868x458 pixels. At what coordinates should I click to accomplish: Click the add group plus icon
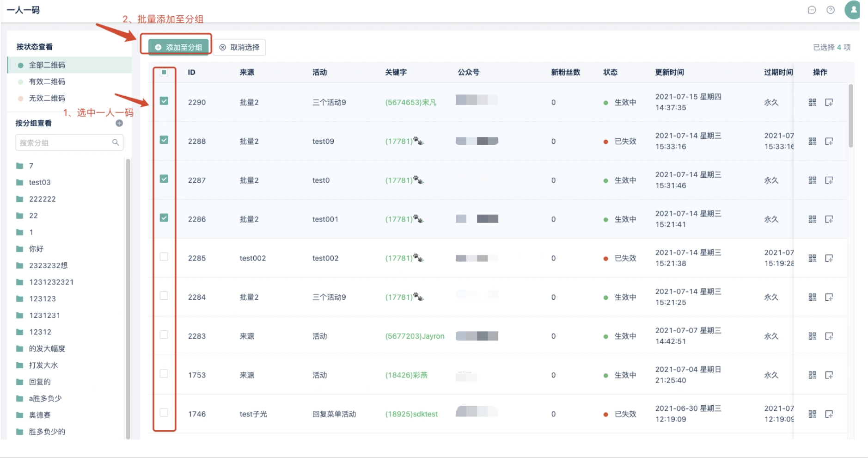tap(119, 123)
